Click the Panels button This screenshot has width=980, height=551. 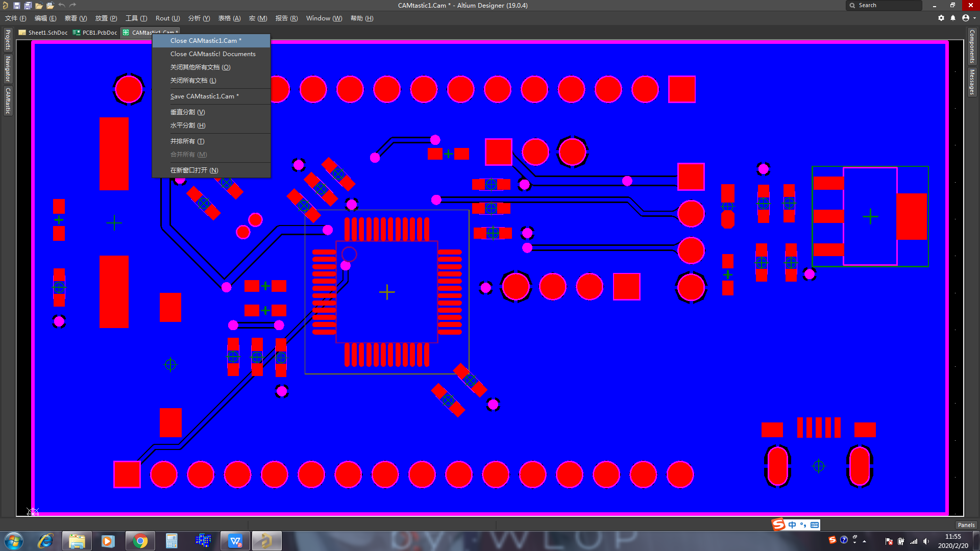[966, 525]
